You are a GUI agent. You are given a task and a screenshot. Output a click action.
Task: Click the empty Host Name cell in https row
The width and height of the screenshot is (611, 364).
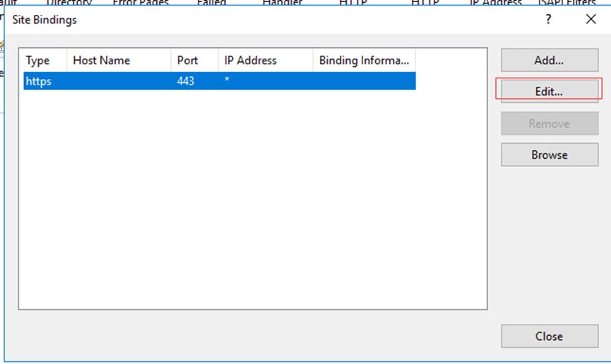(x=119, y=81)
